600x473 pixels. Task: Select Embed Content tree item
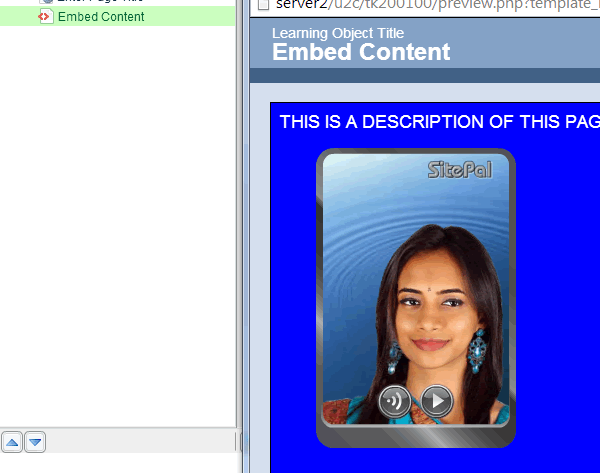point(117,16)
